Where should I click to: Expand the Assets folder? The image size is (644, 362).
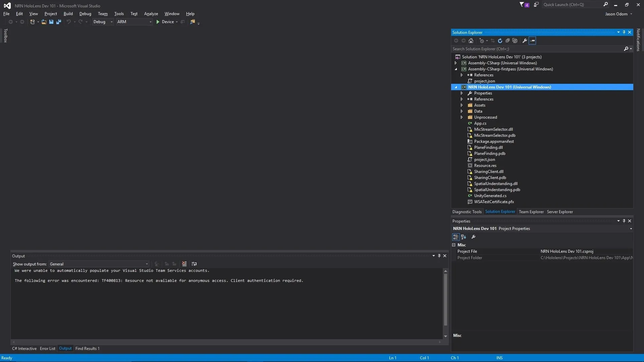(462, 105)
